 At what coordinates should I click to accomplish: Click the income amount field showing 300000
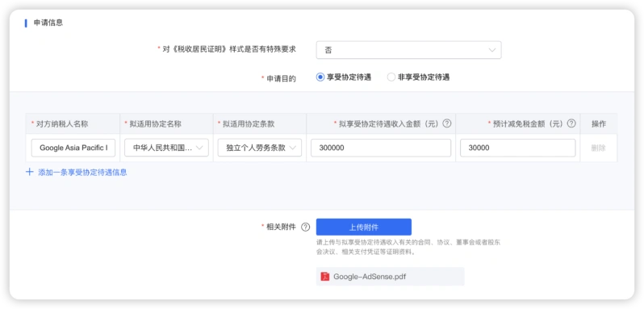point(381,148)
